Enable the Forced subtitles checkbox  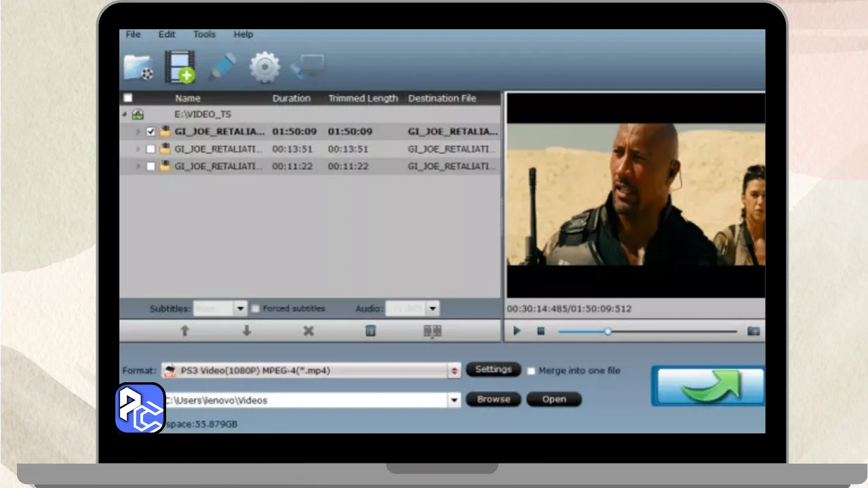coord(256,308)
